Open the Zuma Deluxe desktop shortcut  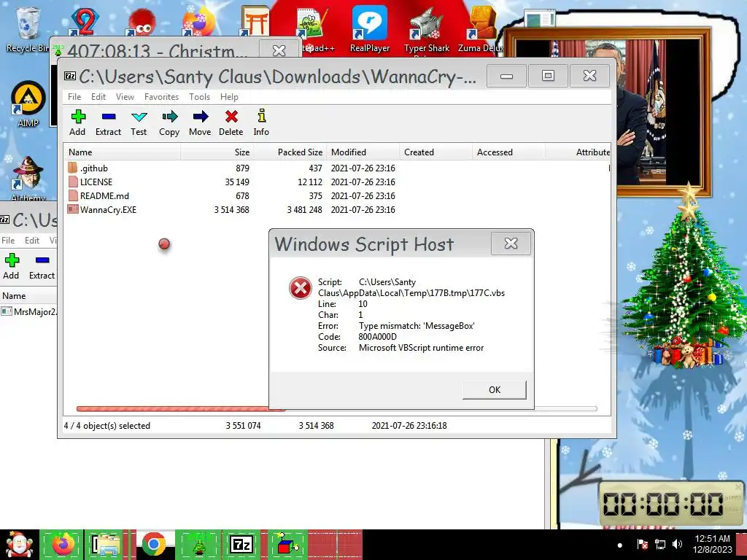(480, 28)
